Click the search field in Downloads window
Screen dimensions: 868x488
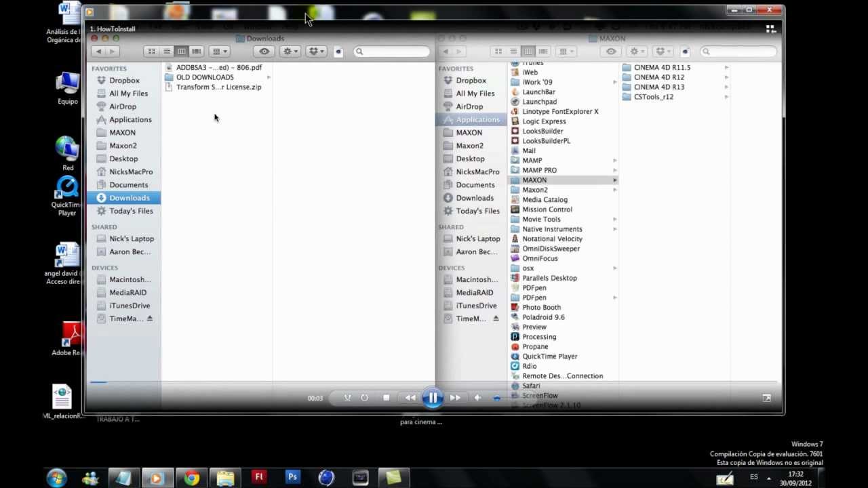point(392,52)
